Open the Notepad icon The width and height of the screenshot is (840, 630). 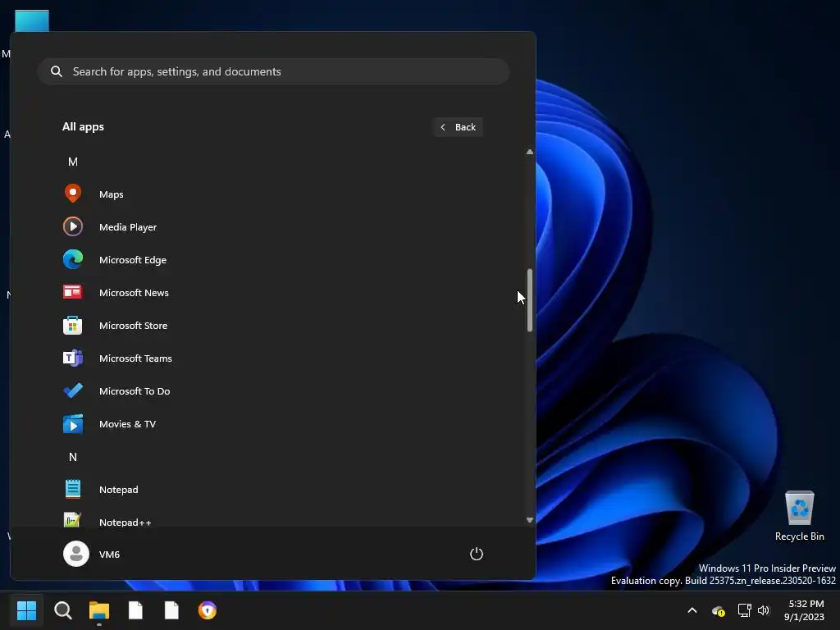(73, 489)
